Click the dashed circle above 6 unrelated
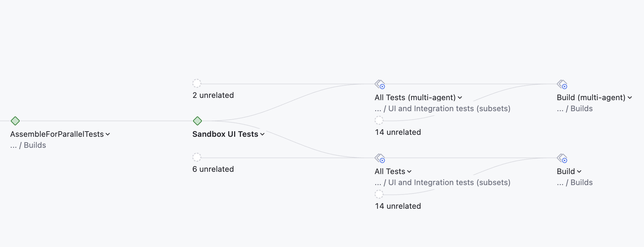 [197, 157]
